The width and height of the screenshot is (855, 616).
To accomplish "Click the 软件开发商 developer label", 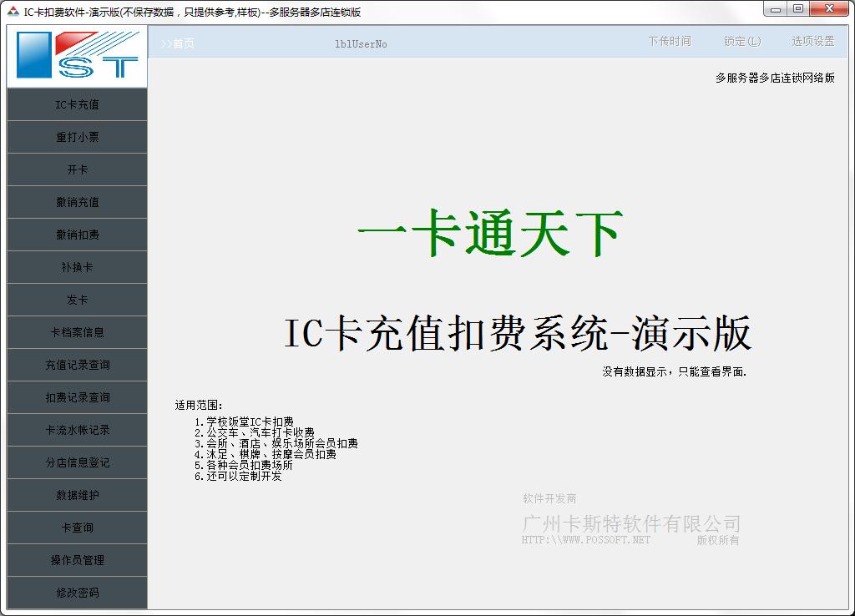I will click(549, 499).
